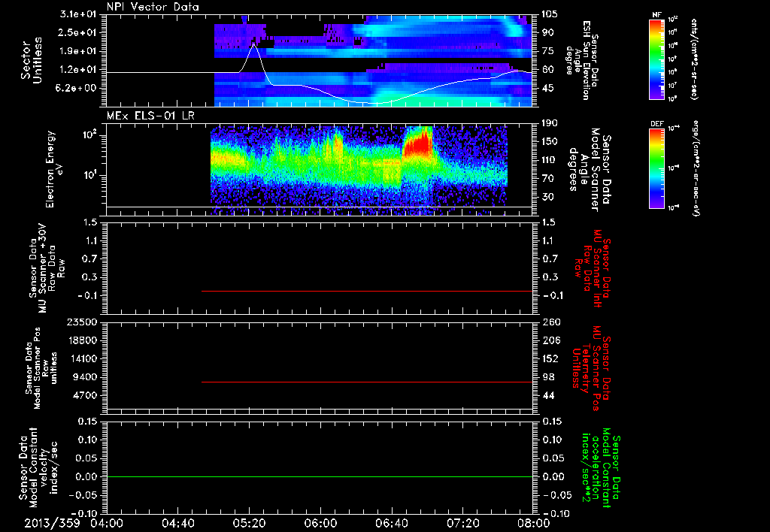Click the '260' telemetry tick value
The image size is (770, 532).
tap(550, 322)
